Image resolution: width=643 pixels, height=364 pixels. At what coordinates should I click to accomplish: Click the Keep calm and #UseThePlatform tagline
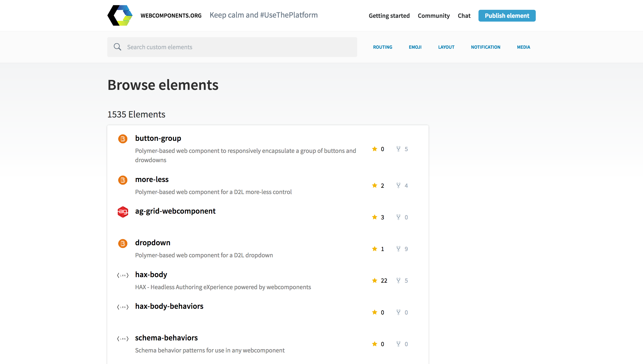point(263,15)
